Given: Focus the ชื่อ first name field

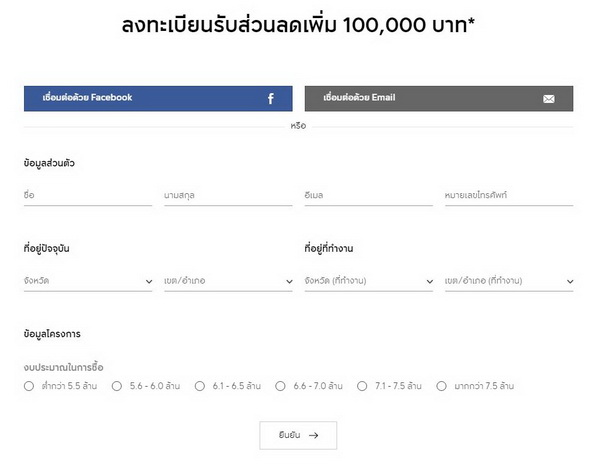Looking at the screenshot, I should click(87, 195).
